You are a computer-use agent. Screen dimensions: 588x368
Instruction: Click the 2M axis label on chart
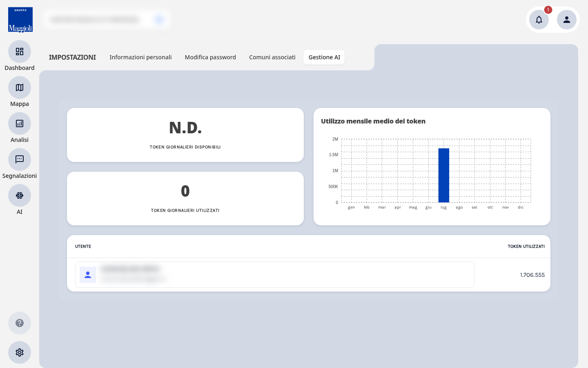click(335, 139)
